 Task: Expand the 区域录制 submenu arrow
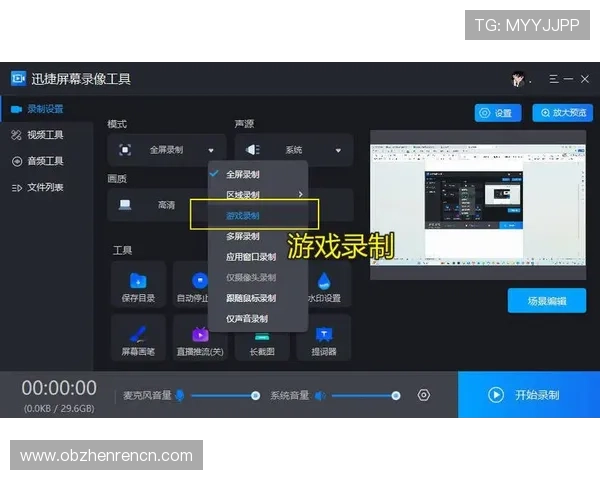(x=300, y=195)
